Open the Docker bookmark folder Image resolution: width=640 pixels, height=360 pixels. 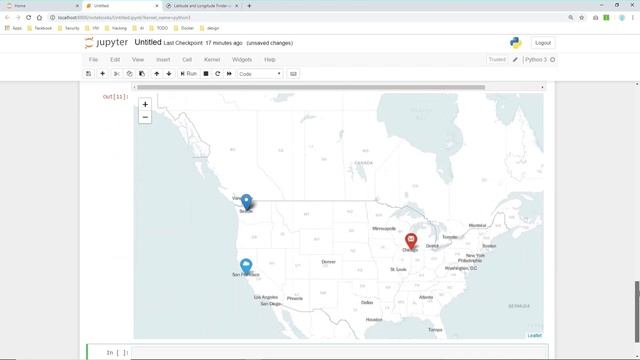[184, 28]
